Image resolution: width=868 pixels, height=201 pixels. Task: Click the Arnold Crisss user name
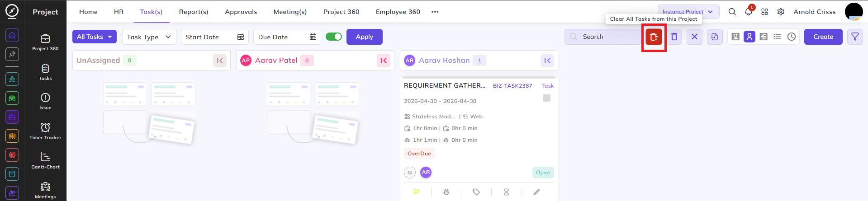(815, 12)
